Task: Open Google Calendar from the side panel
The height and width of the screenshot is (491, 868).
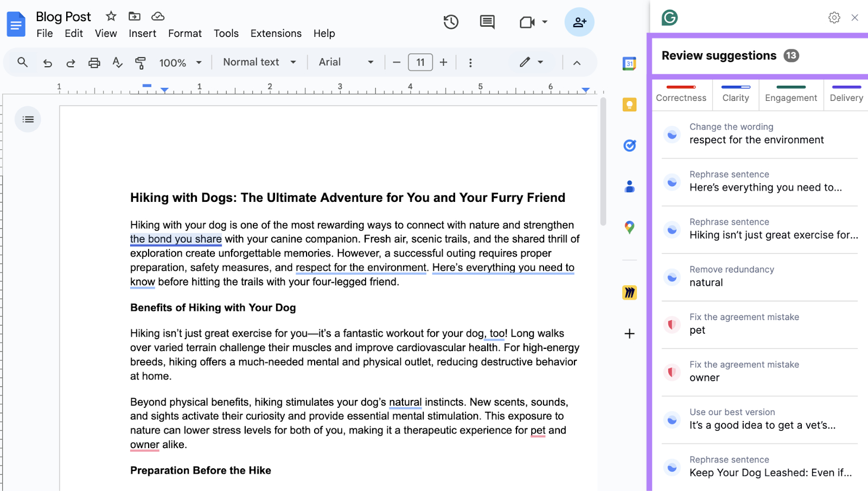Action: pos(629,64)
